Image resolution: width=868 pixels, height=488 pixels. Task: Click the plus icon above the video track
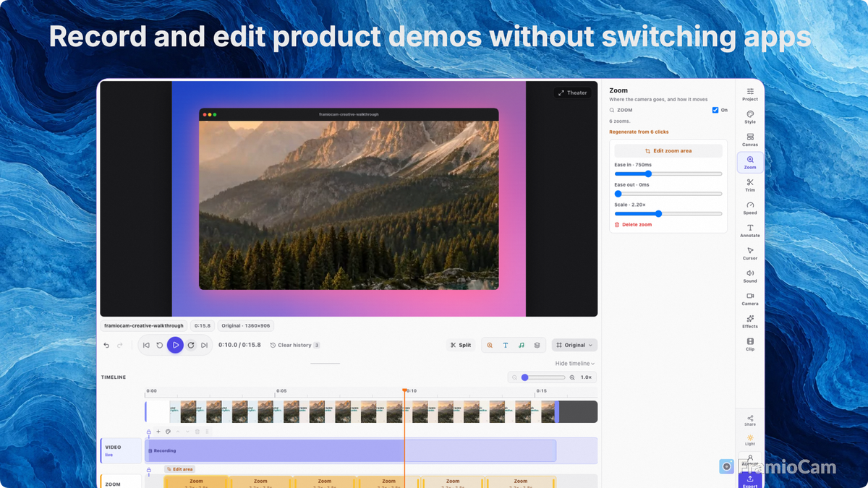point(158,432)
